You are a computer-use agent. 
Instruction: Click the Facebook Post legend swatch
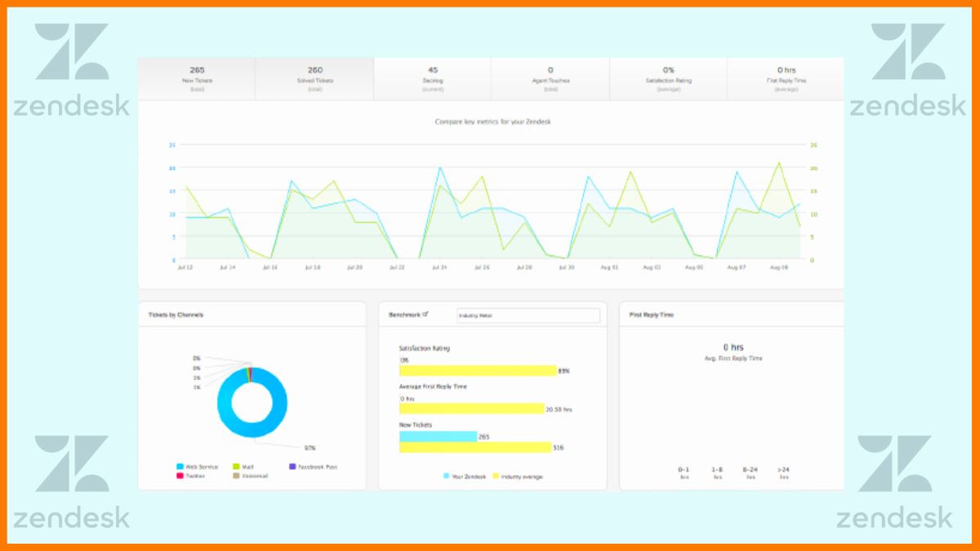[x=293, y=467]
